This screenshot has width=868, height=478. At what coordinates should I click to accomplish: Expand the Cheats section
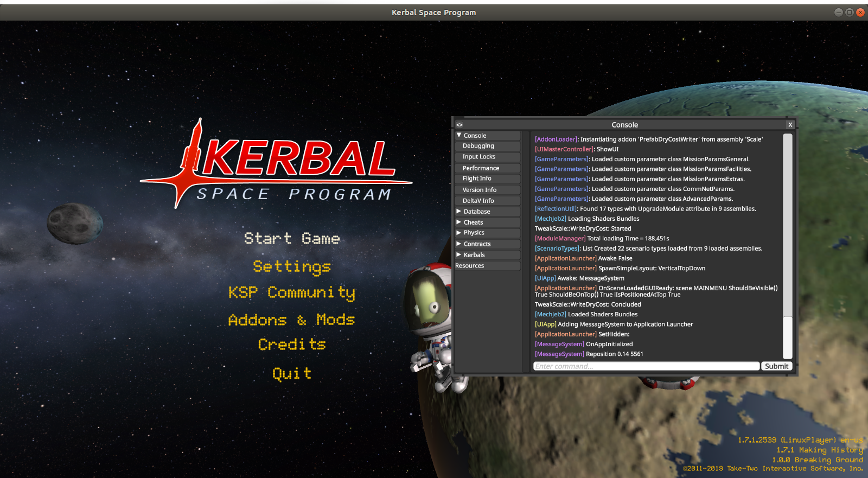459,222
